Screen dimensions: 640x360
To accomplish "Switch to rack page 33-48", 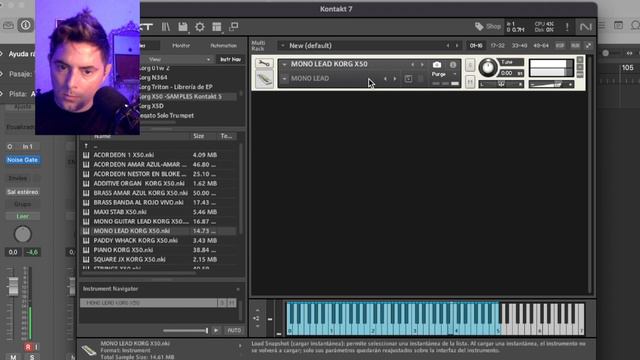I will pos(519,46).
